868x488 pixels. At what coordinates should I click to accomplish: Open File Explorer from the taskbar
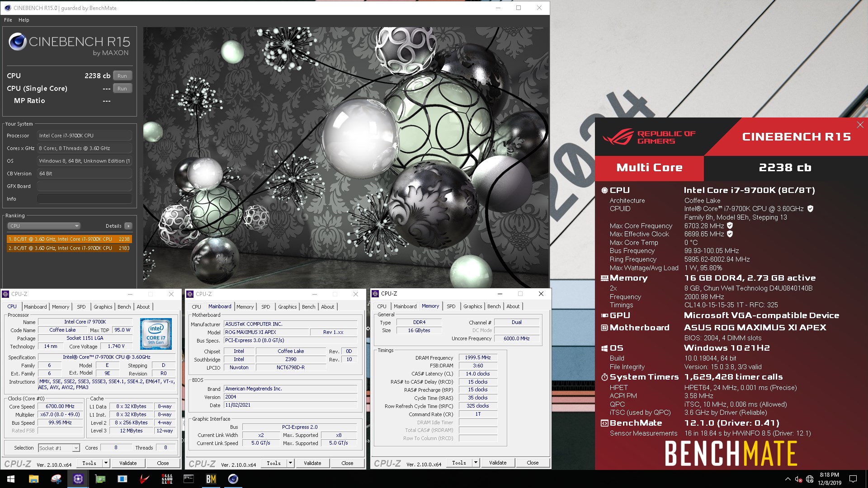point(34,479)
